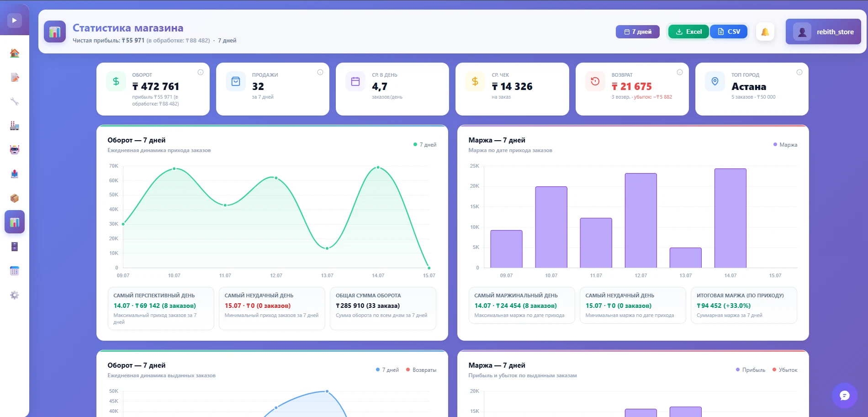Open the file cabinet sidebar icon
Viewport: 868px width, 417px height.
point(15,247)
